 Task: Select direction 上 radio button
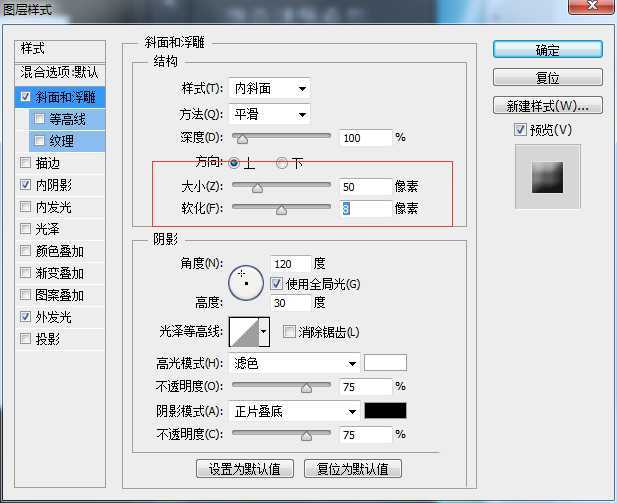(x=234, y=163)
